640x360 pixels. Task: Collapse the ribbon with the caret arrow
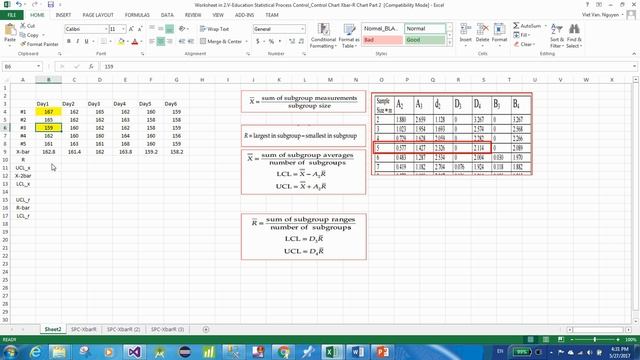pyautogui.click(x=634, y=54)
